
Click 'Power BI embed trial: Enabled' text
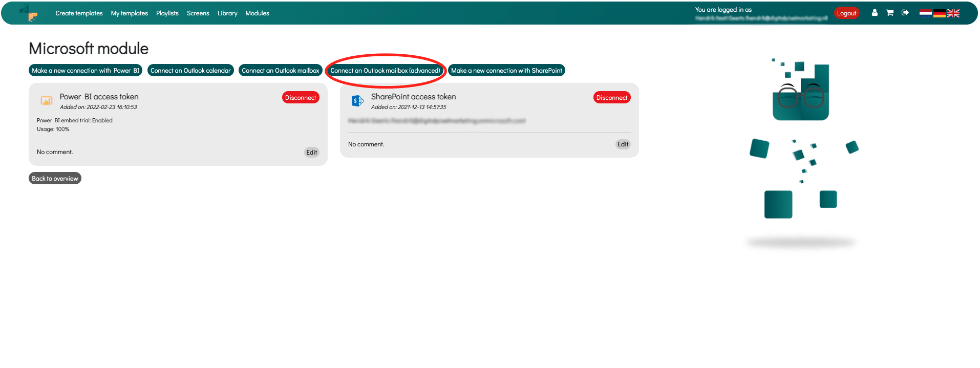click(75, 120)
